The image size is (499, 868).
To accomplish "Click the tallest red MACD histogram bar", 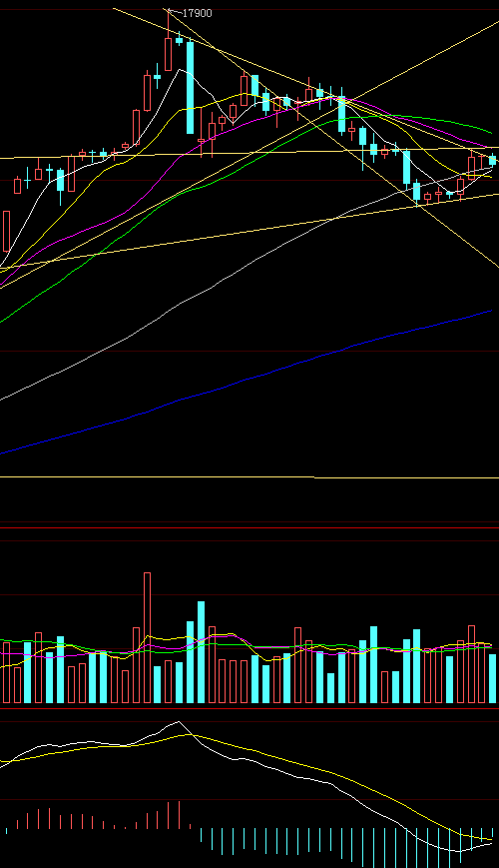I will coord(180,815).
